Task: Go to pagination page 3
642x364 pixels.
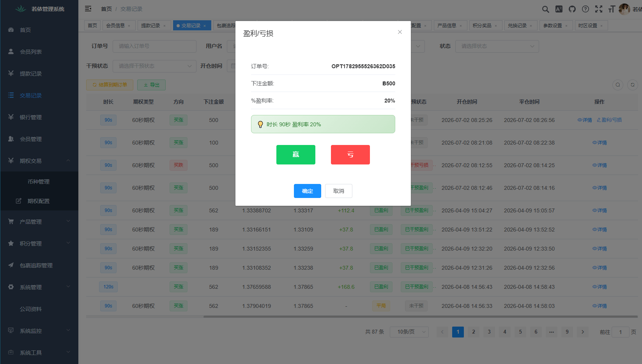Action: 489,332
